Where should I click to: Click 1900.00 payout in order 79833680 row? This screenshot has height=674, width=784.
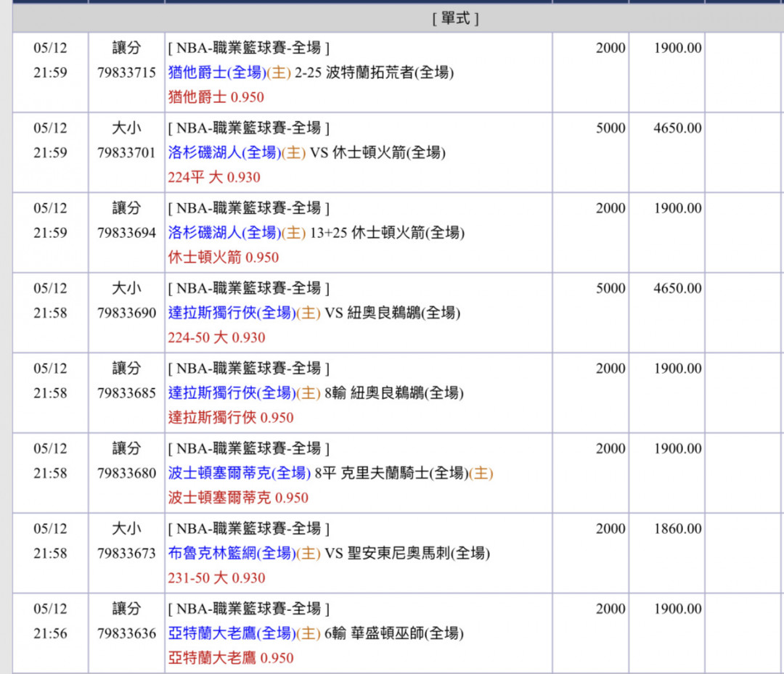677,448
